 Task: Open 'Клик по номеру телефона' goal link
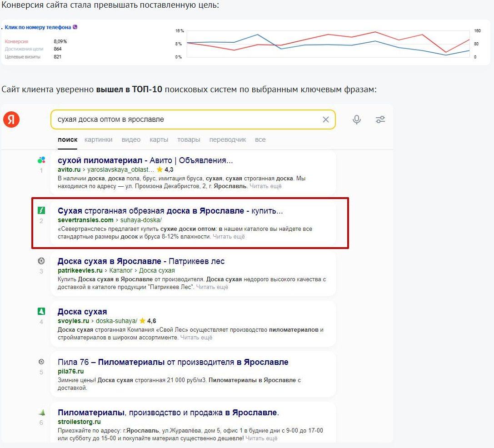pyautogui.click(x=38, y=27)
